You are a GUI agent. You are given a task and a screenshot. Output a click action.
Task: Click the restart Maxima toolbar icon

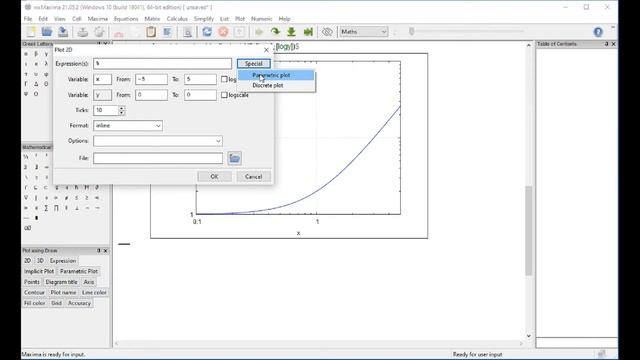(x=207, y=32)
